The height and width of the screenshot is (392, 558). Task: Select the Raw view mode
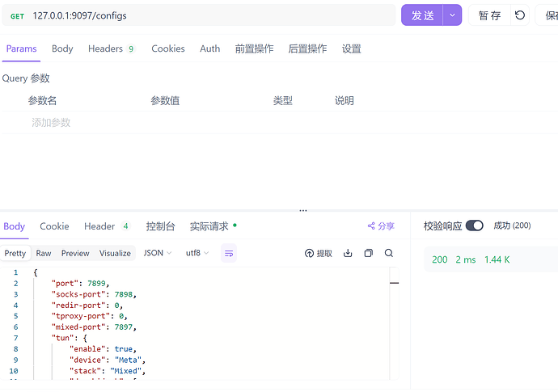click(x=44, y=253)
